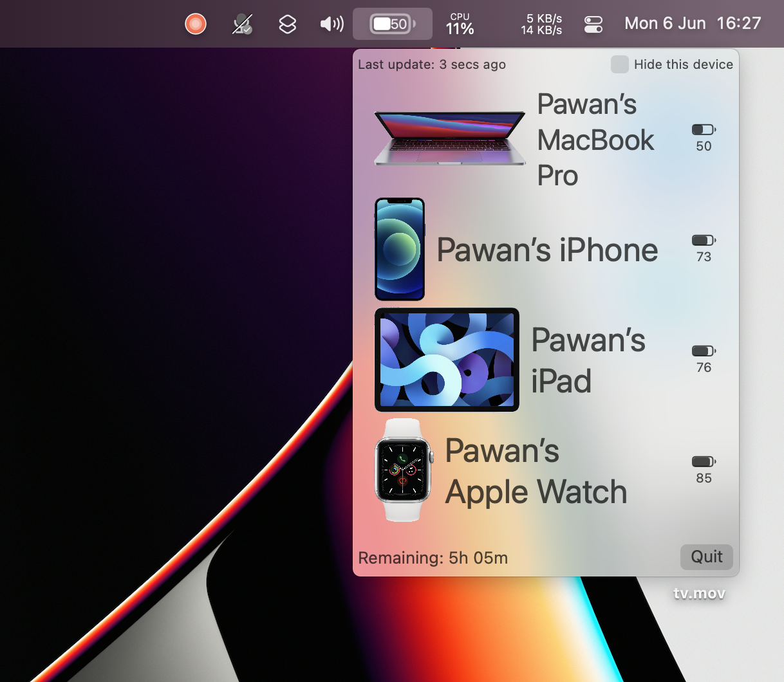The height and width of the screenshot is (682, 784).
Task: Select the Pawan's iPhone label
Action: coord(547,250)
